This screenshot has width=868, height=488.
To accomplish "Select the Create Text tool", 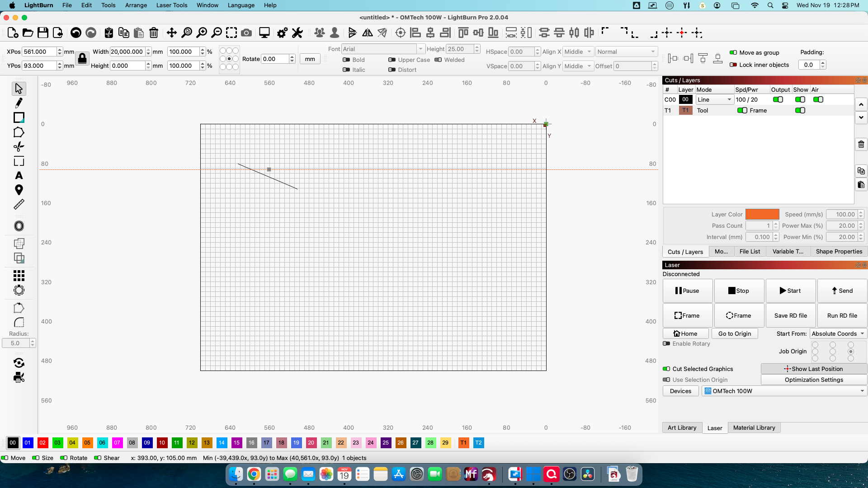I will (19, 175).
